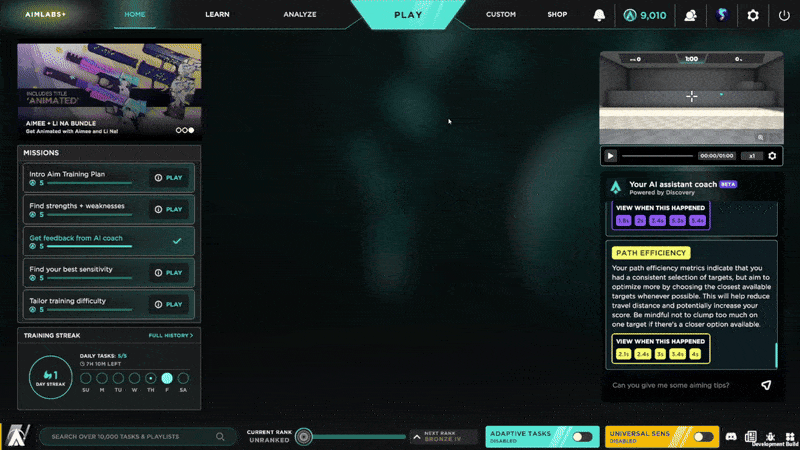This screenshot has height=450, width=800.
Task: Click the AIMLABS+ logo
Action: [45, 14]
